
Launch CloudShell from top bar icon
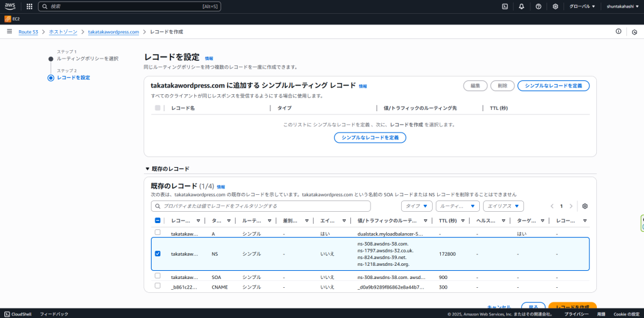tap(505, 6)
